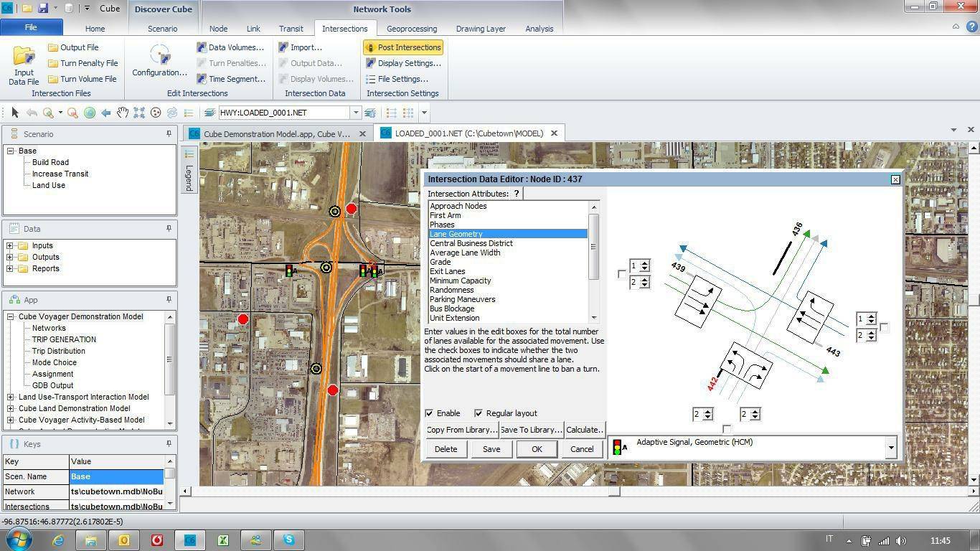The height and width of the screenshot is (551, 980).
Task: Increase the top lane count spinner for arm 443
Action: (x=871, y=316)
